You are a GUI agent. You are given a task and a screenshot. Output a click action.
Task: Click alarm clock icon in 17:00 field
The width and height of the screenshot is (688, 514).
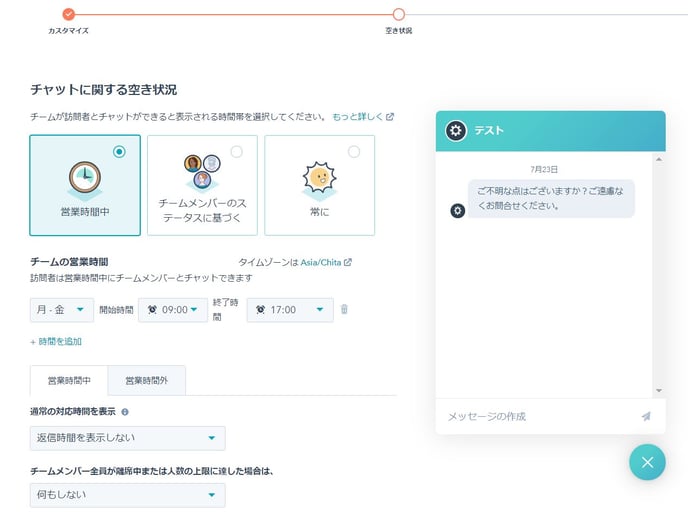coord(260,309)
